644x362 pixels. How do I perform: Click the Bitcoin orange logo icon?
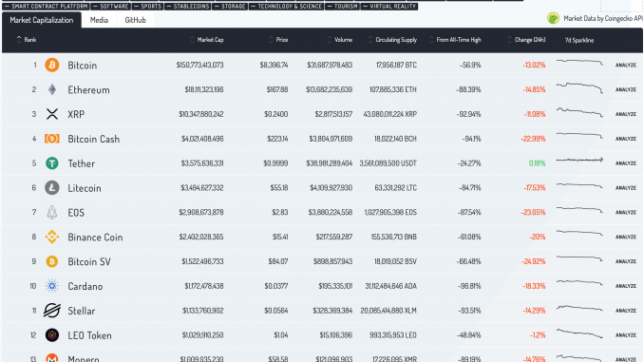(x=51, y=65)
